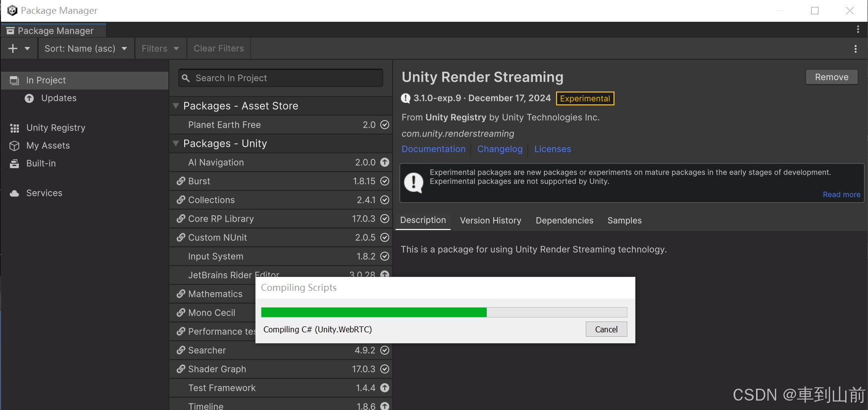
Task: Open Sort: Name (asc) dropdown
Action: pyautogui.click(x=86, y=48)
